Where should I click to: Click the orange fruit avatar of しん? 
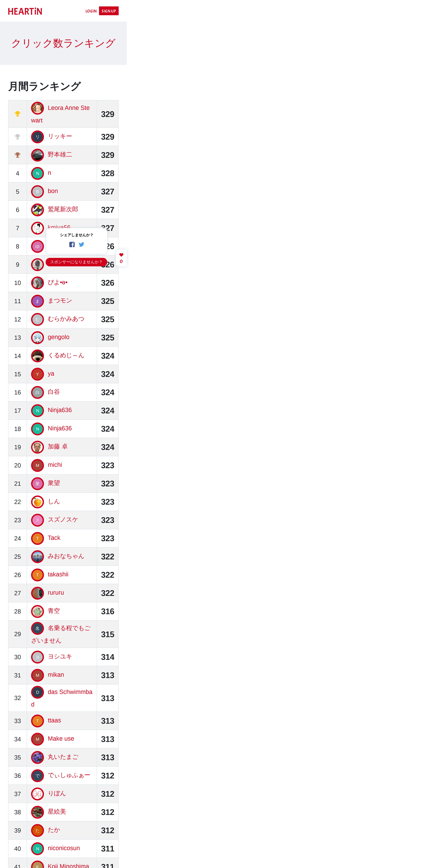(x=37, y=502)
